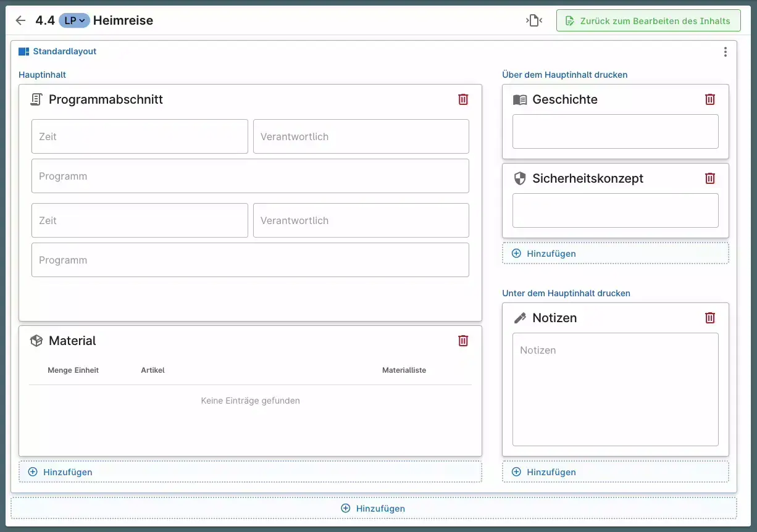Remove the Geschichte block with trash icon
This screenshot has width=757, height=532.
710,99
